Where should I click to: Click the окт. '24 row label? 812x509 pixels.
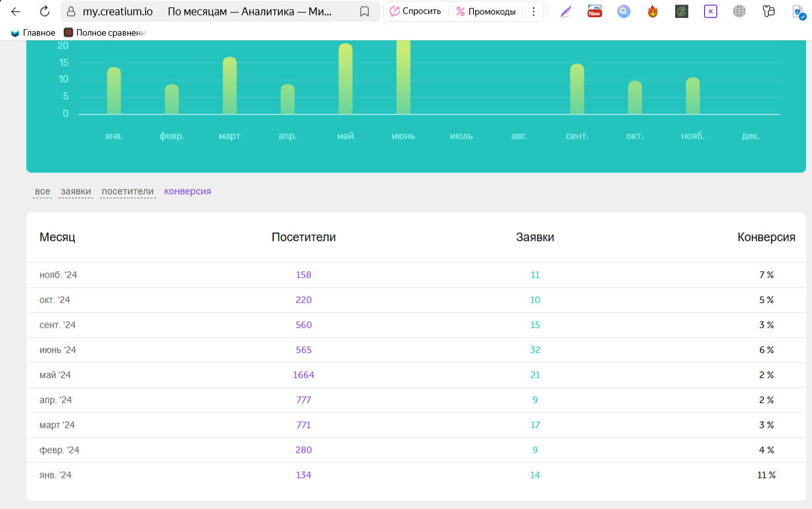tap(55, 300)
